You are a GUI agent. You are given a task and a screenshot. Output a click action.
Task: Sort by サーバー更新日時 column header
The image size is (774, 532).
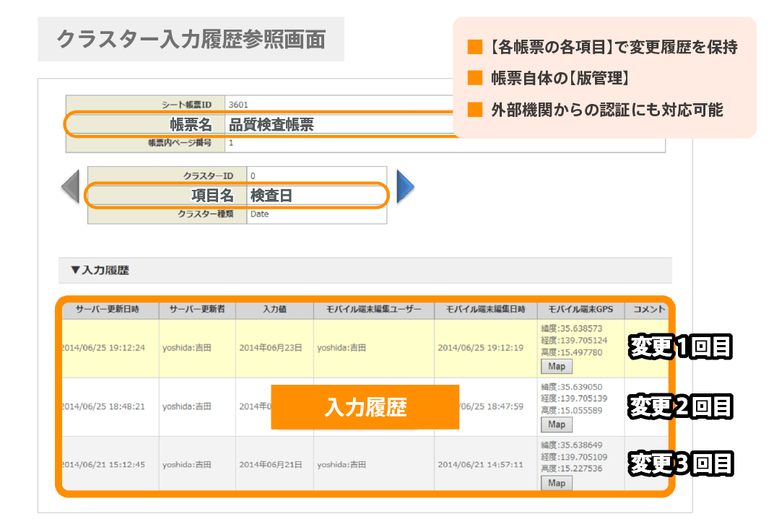click(109, 310)
